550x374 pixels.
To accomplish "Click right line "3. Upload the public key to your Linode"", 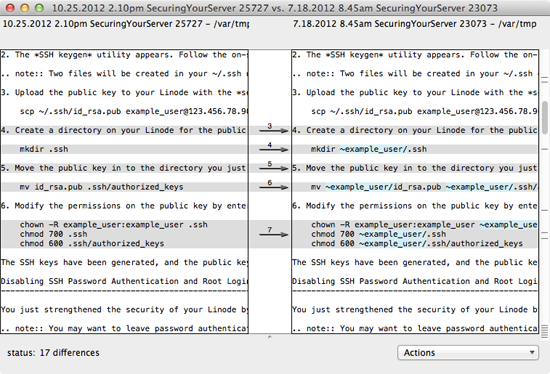I will [415, 93].
